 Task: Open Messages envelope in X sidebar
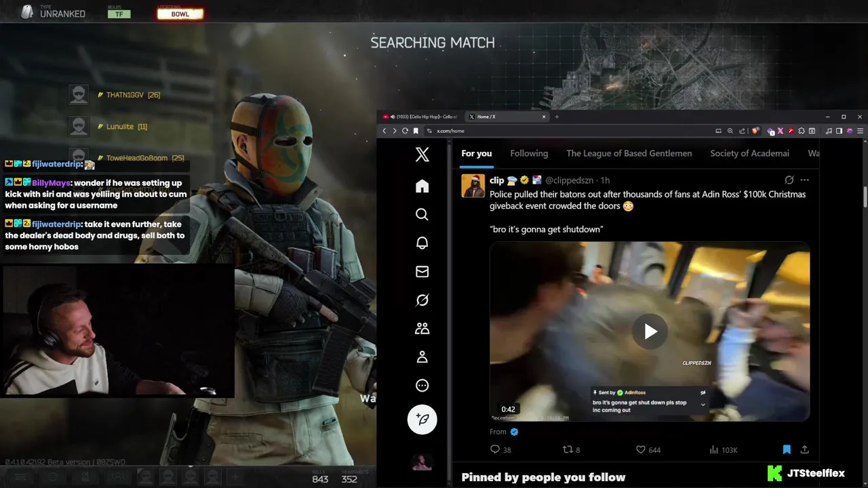pos(422,272)
